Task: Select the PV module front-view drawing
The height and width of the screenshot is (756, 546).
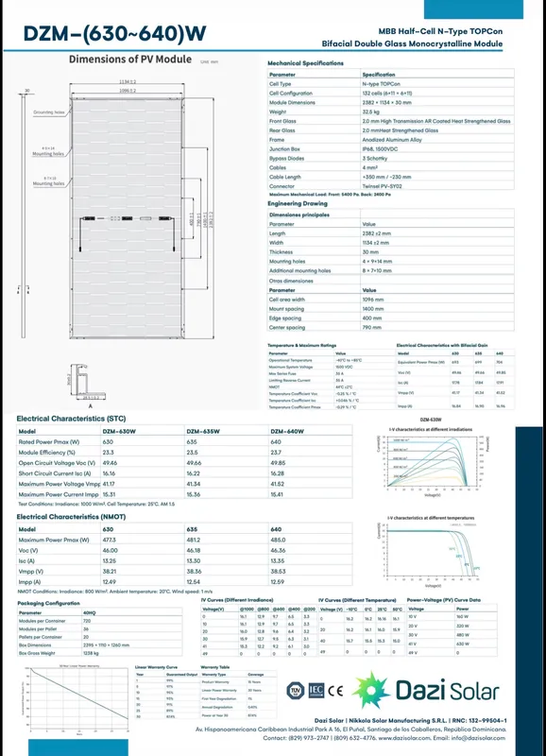Action: pos(127,218)
